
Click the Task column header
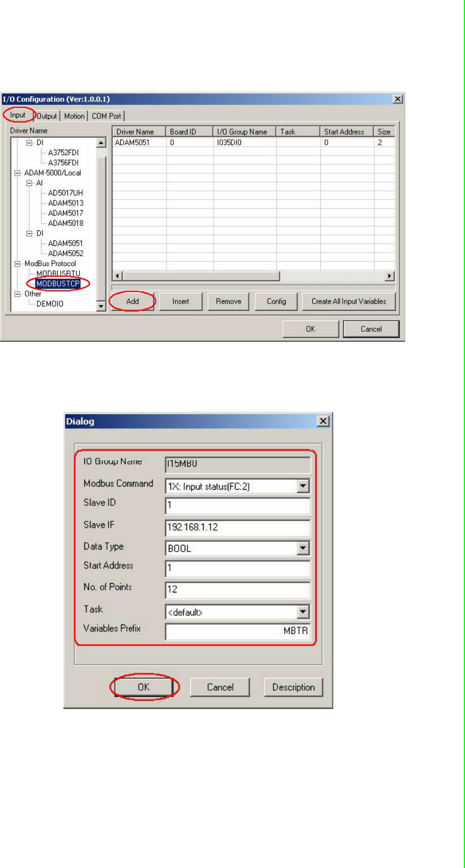point(298,132)
